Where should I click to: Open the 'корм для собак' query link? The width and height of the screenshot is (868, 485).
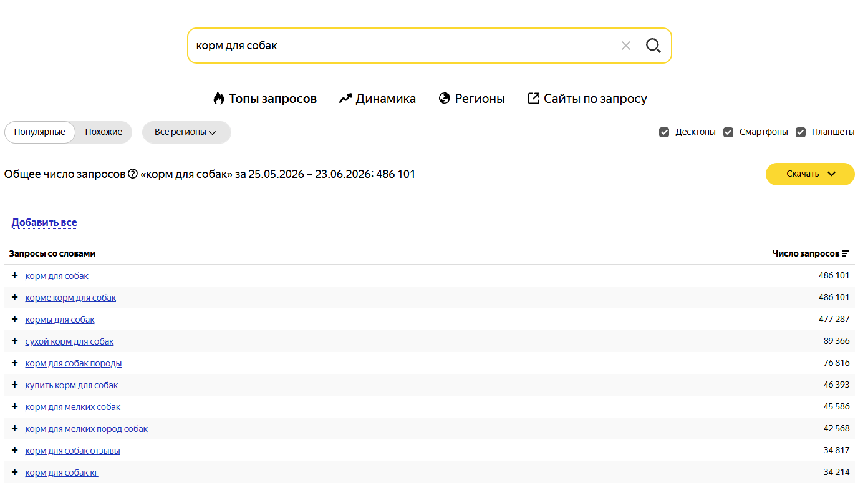click(57, 276)
